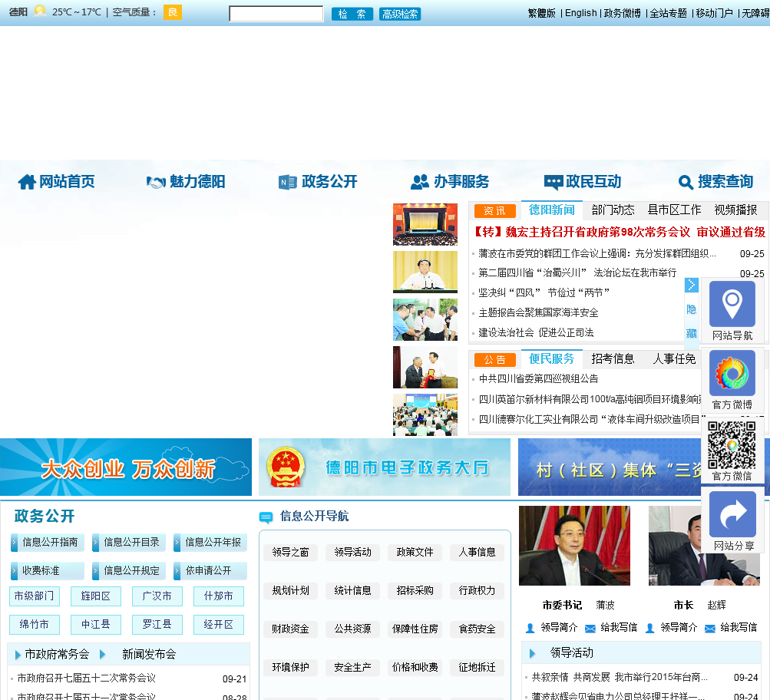Switch to the 视频播报 tab

coord(735,210)
